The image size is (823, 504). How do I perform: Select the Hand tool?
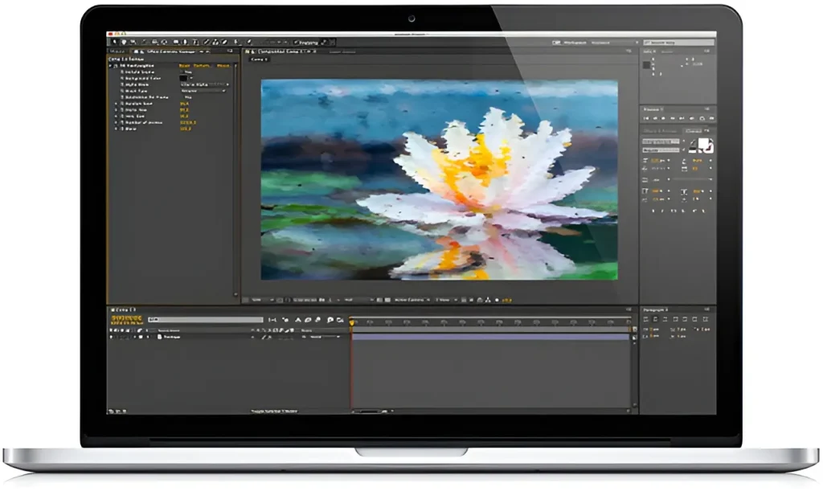(x=124, y=42)
